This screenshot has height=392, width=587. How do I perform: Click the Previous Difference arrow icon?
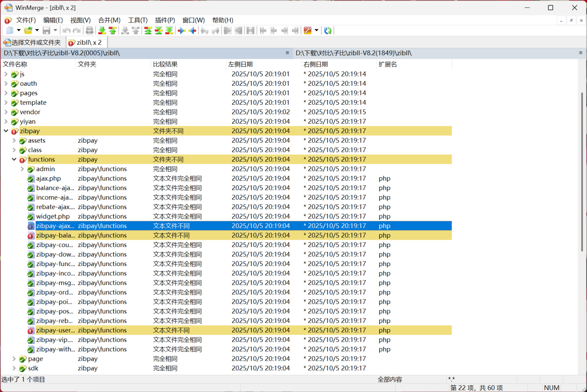coord(112,30)
